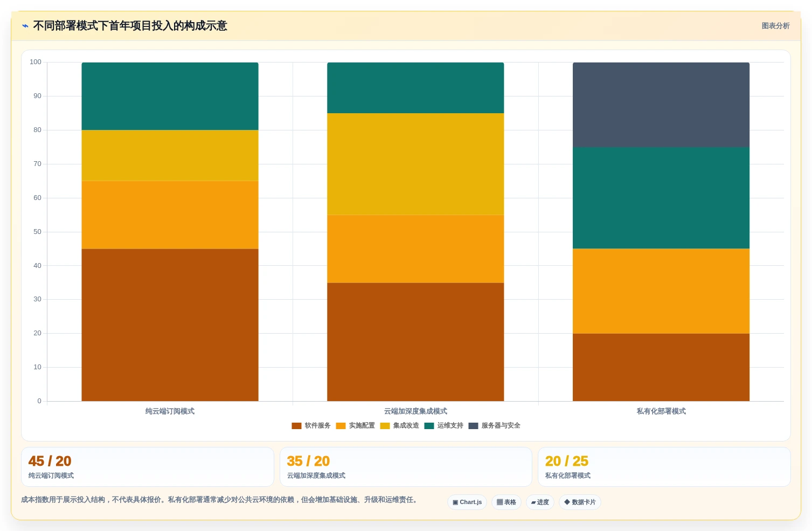
Task: Click 软件服务 segment of 纯云端订阅模式 bar
Action: pos(170,325)
